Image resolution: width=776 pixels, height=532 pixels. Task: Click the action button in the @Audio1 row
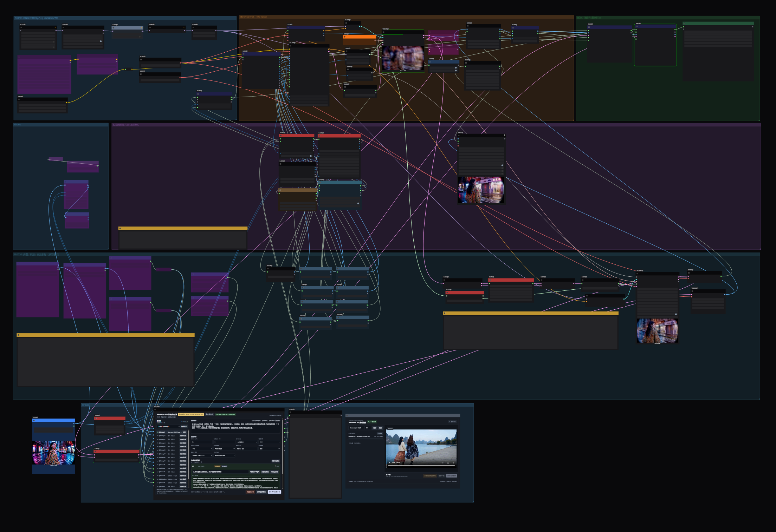coord(183,487)
